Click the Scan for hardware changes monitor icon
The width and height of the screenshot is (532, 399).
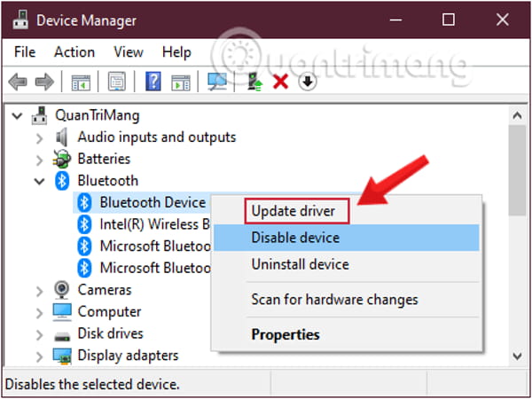click(217, 82)
